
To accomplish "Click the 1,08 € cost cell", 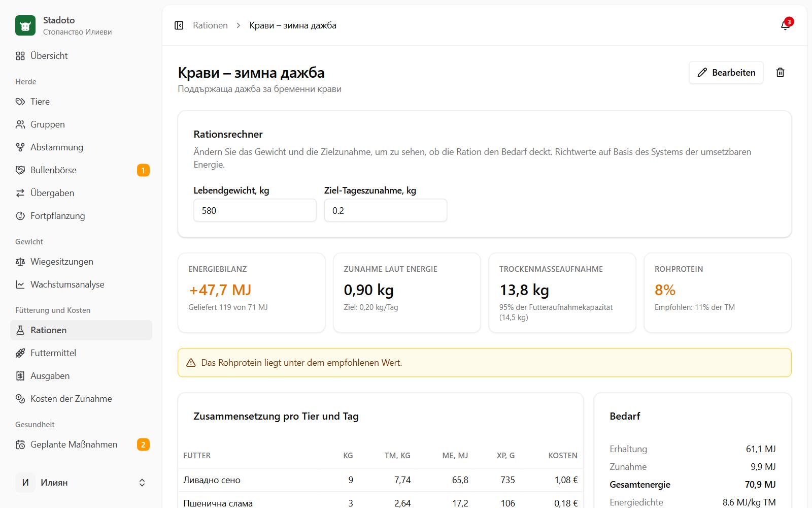I will [x=566, y=480].
